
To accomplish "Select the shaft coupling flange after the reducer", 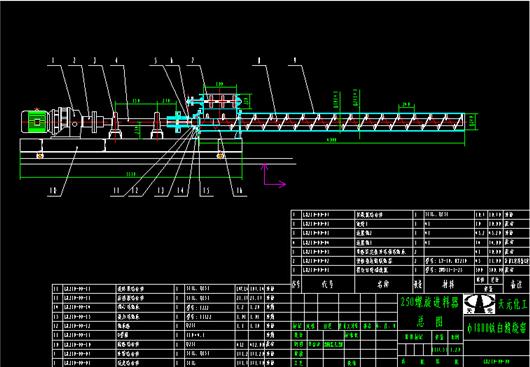I will 94,122.
